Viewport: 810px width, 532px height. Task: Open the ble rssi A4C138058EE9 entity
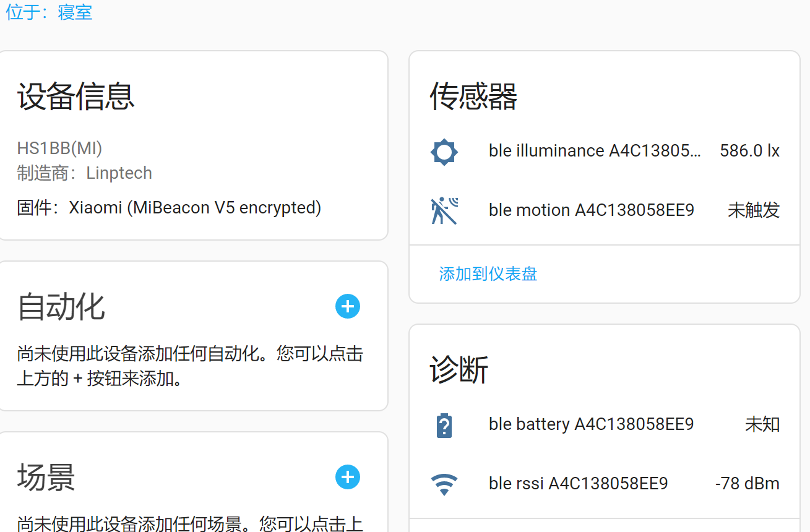578,483
